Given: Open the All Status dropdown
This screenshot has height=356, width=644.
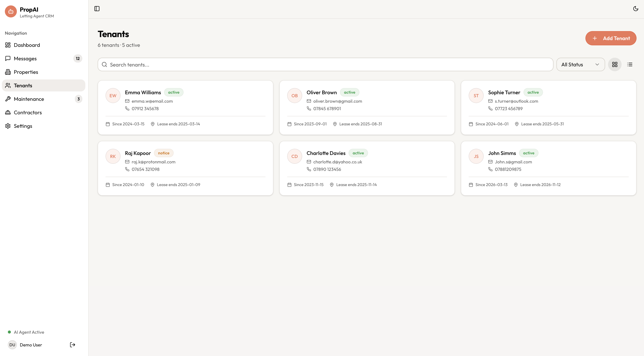Looking at the screenshot, I should [x=580, y=65].
